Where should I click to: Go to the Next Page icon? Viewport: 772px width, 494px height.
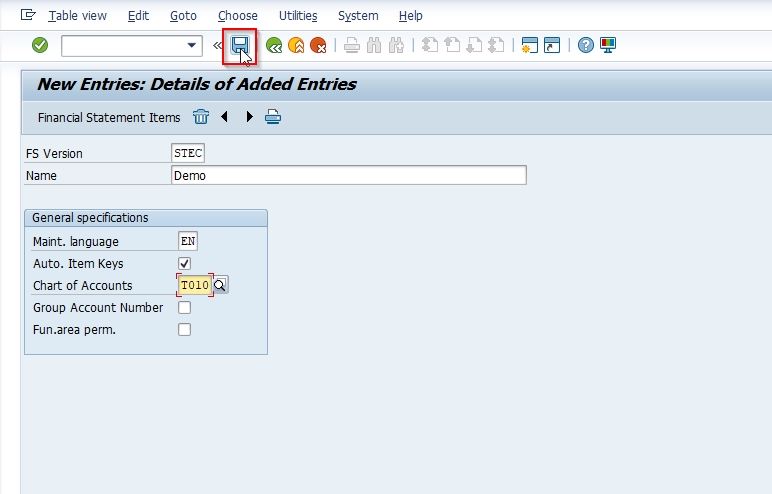point(474,46)
